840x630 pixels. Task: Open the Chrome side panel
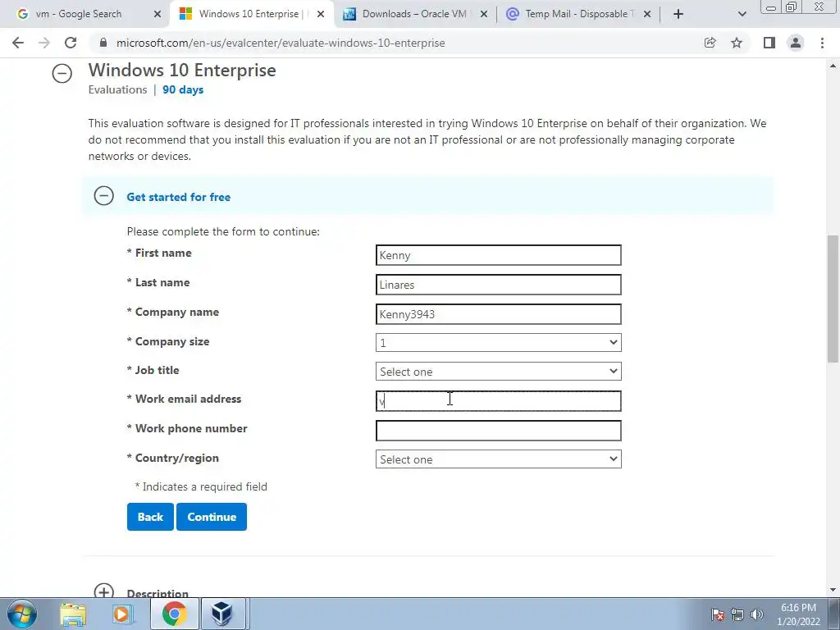pos(769,43)
